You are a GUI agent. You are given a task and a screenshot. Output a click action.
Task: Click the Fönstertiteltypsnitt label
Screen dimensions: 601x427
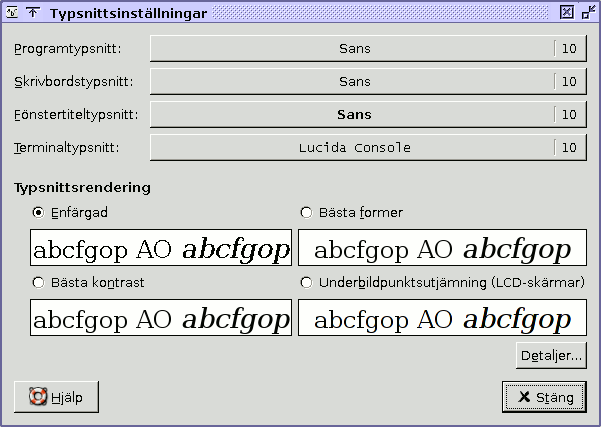coord(76,115)
